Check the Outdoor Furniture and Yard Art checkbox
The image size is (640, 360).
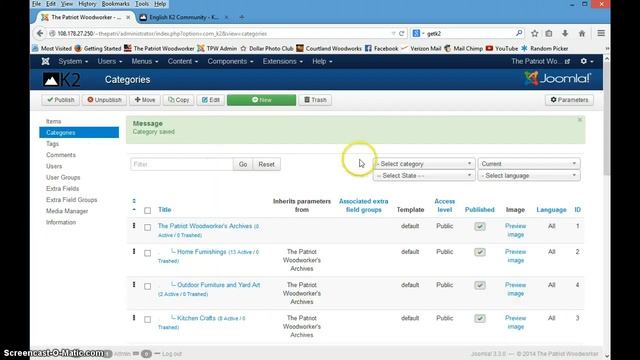click(147, 286)
